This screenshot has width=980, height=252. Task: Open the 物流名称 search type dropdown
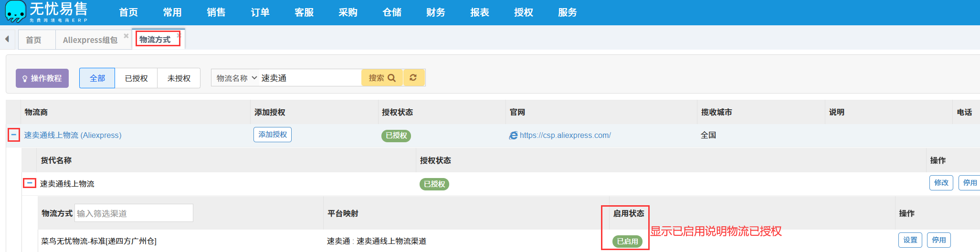click(x=236, y=78)
